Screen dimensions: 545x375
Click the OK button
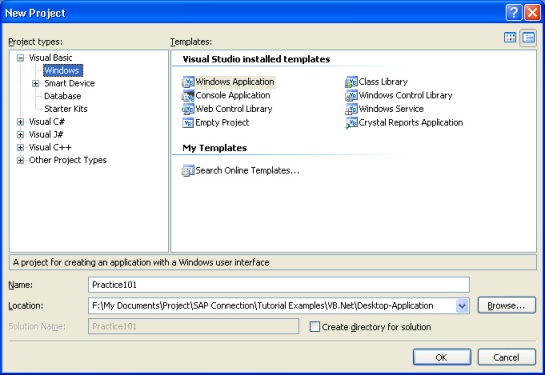pyautogui.click(x=442, y=357)
